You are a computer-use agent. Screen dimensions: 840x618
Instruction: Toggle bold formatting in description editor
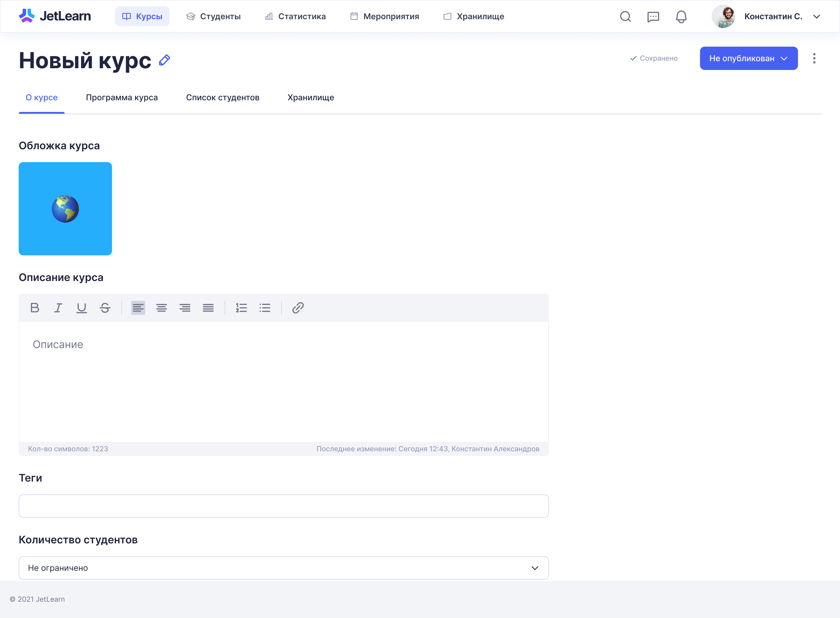[x=35, y=308]
